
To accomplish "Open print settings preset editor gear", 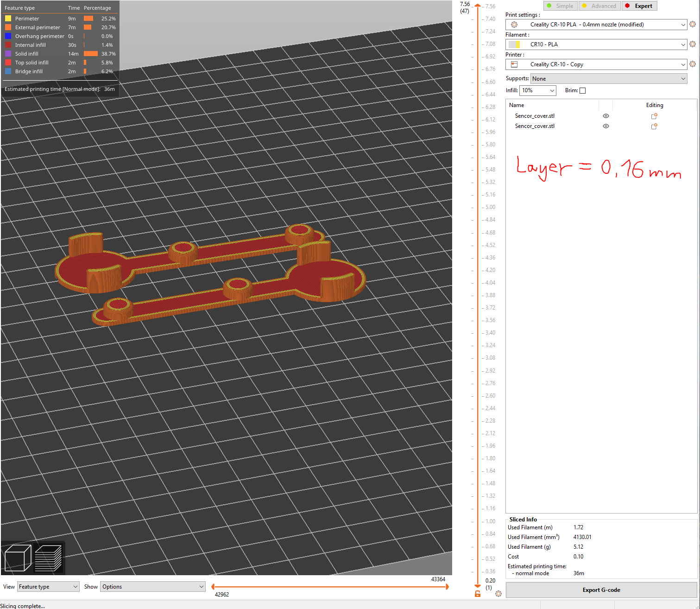I will point(692,24).
